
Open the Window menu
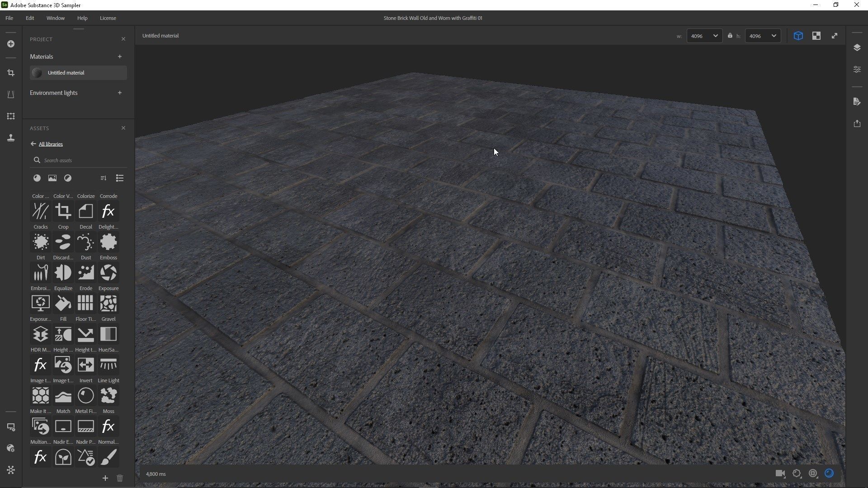click(x=55, y=18)
